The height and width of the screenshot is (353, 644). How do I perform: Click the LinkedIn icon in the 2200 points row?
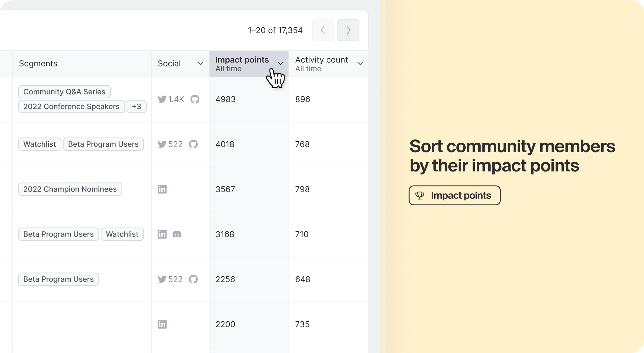coord(162,324)
